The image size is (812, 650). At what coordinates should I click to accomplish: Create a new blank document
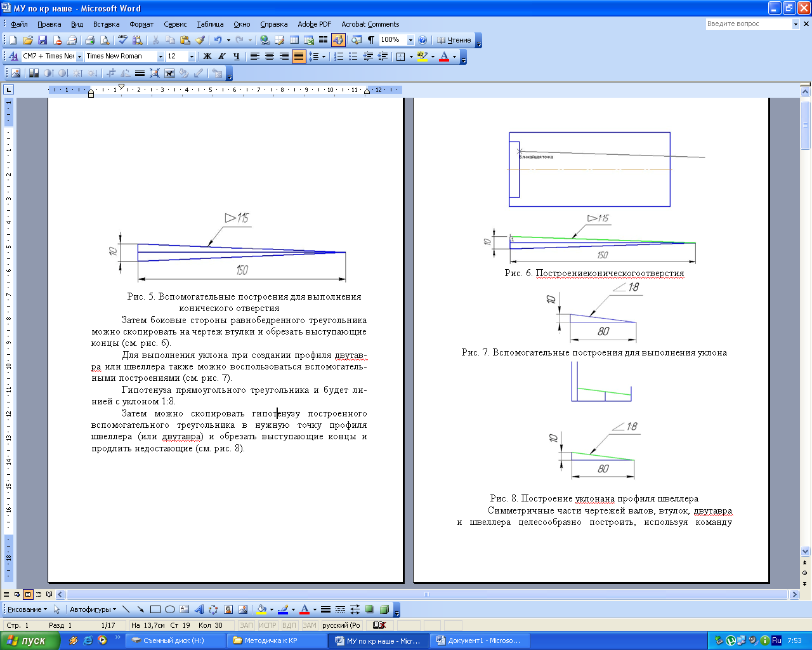point(13,40)
